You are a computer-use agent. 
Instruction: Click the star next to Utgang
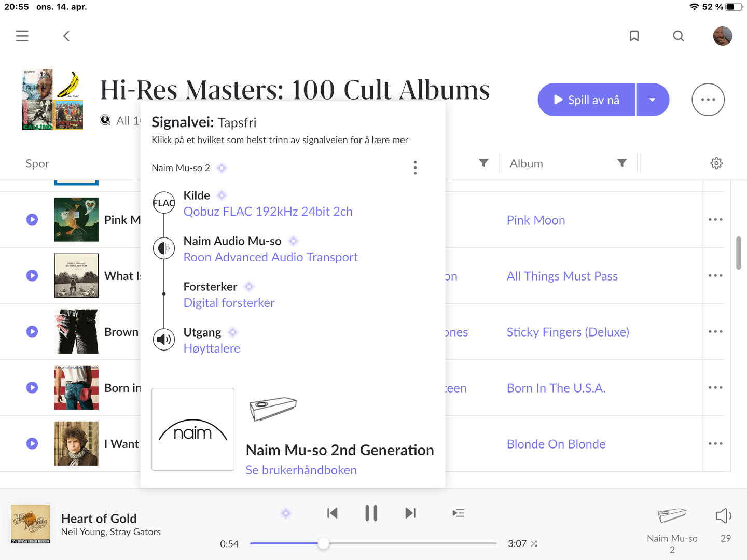[x=233, y=332]
